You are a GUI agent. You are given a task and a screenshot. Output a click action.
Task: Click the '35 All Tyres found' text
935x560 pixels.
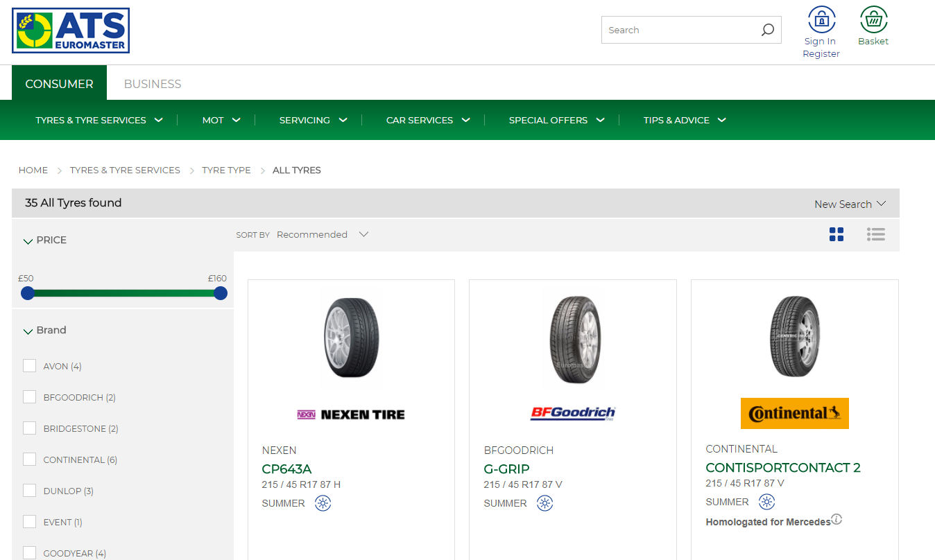tap(74, 202)
